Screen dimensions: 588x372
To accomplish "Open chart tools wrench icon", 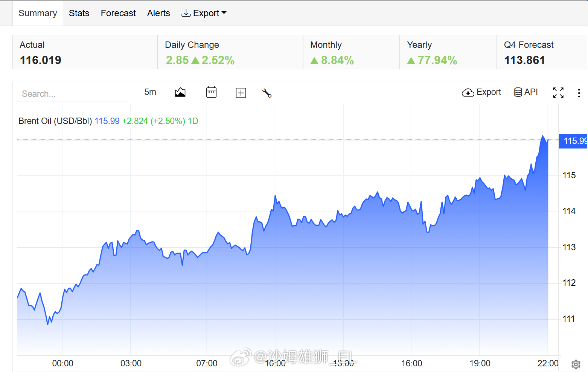I will 267,93.
